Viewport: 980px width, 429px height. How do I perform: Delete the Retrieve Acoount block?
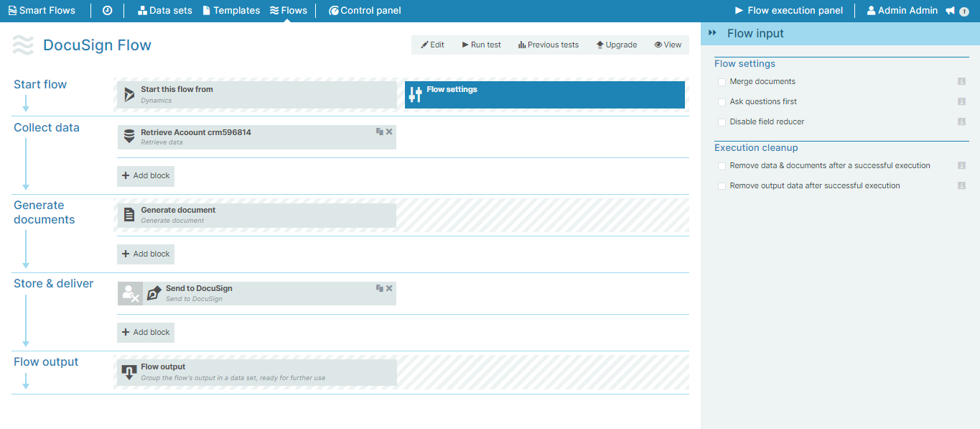389,132
